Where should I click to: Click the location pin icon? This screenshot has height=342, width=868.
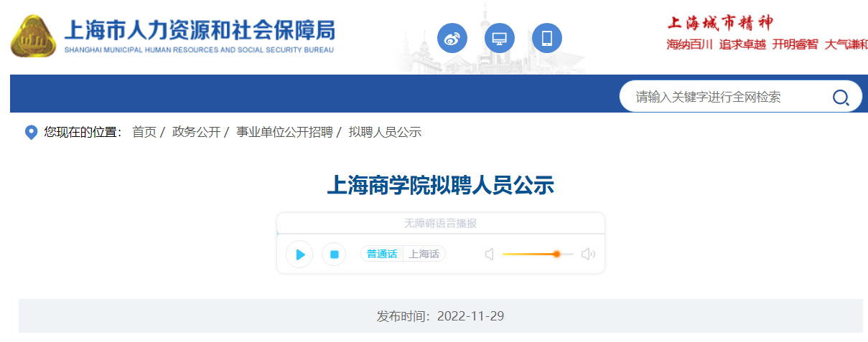click(x=31, y=133)
